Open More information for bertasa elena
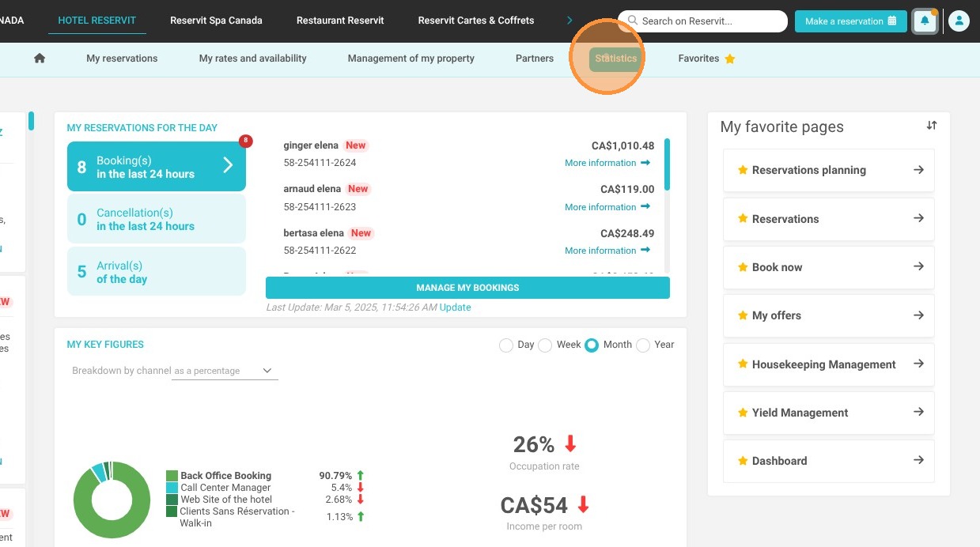Screen dimensions: 980x547 point(607,251)
